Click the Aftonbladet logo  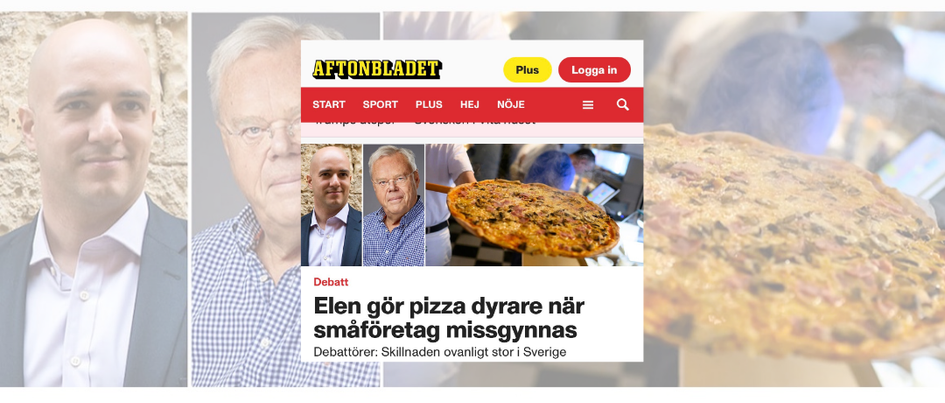(377, 69)
